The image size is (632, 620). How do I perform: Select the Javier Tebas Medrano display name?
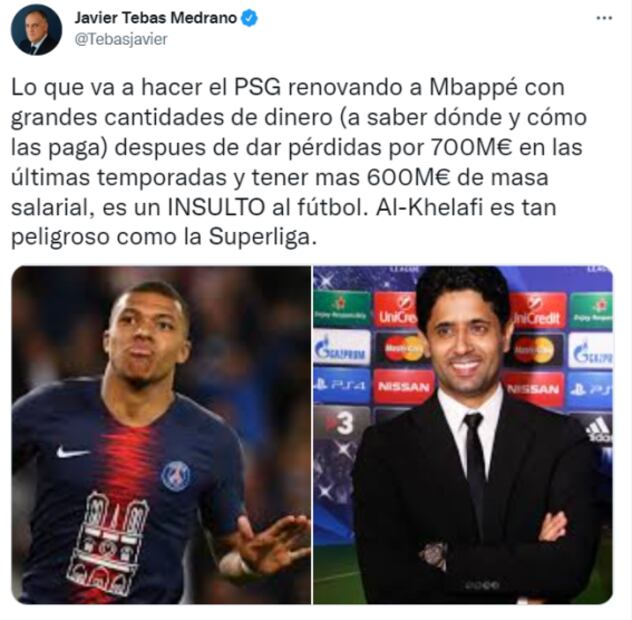156,18
